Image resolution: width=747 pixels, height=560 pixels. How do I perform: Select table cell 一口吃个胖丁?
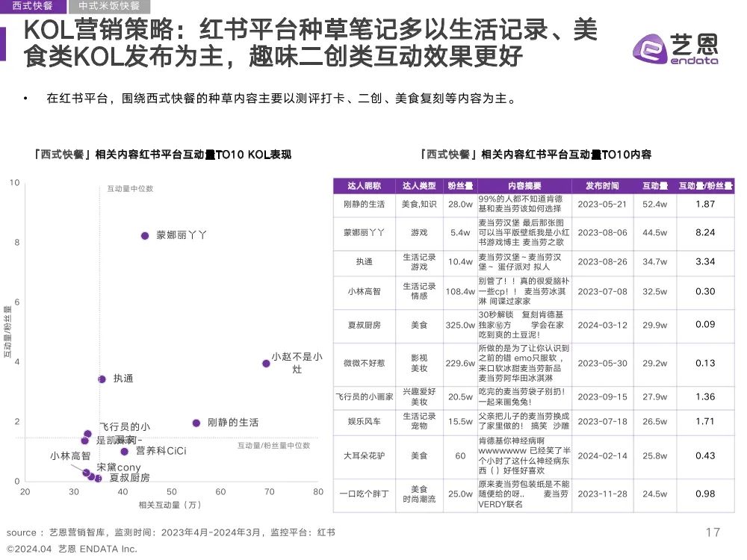click(x=365, y=494)
